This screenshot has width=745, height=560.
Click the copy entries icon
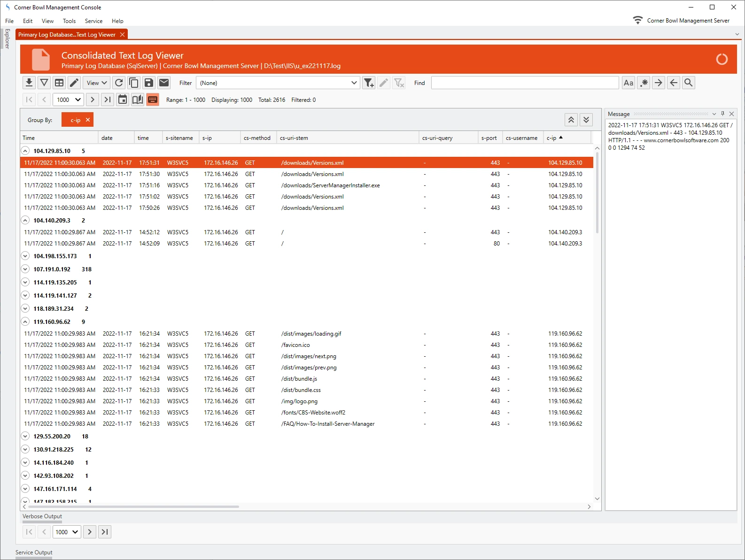134,83
